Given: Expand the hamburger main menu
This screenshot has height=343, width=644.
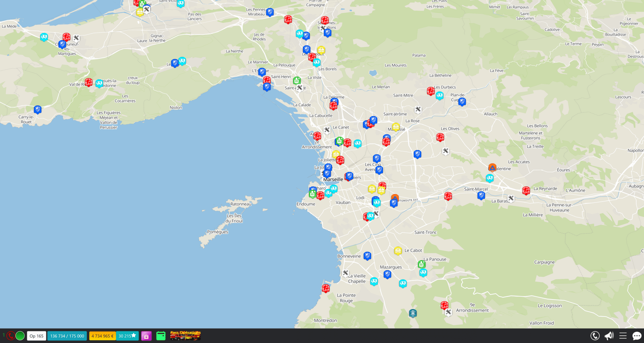Looking at the screenshot, I should (623, 336).
